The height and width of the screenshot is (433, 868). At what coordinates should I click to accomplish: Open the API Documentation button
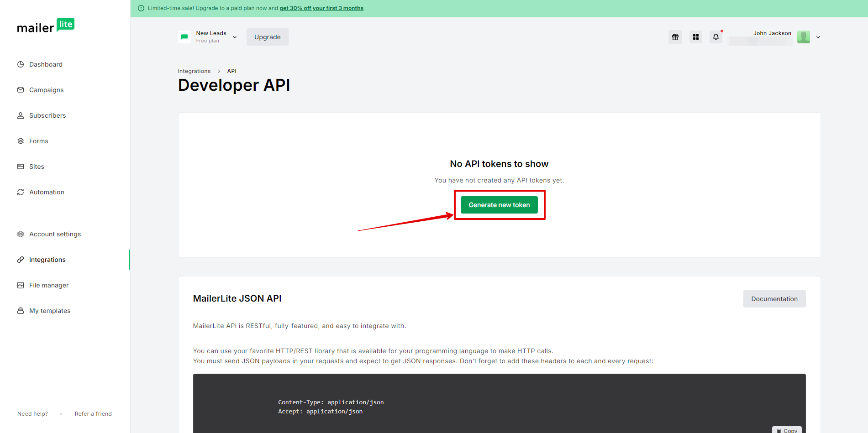pos(774,299)
